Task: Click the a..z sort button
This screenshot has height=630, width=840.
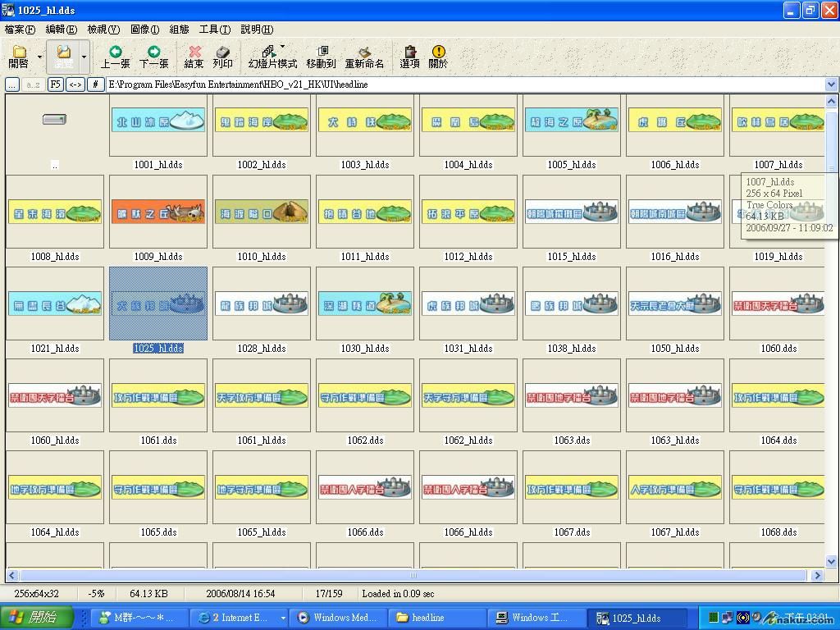Action: click(33, 84)
